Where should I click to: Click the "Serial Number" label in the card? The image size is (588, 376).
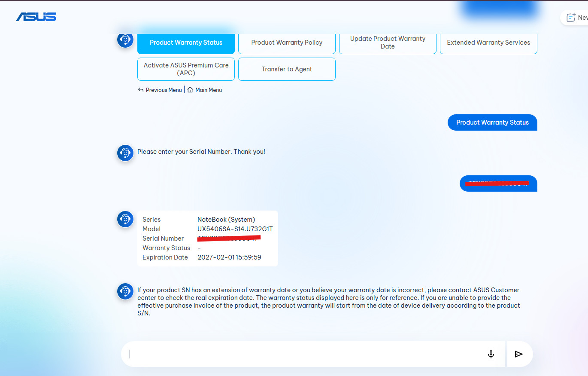coord(163,238)
